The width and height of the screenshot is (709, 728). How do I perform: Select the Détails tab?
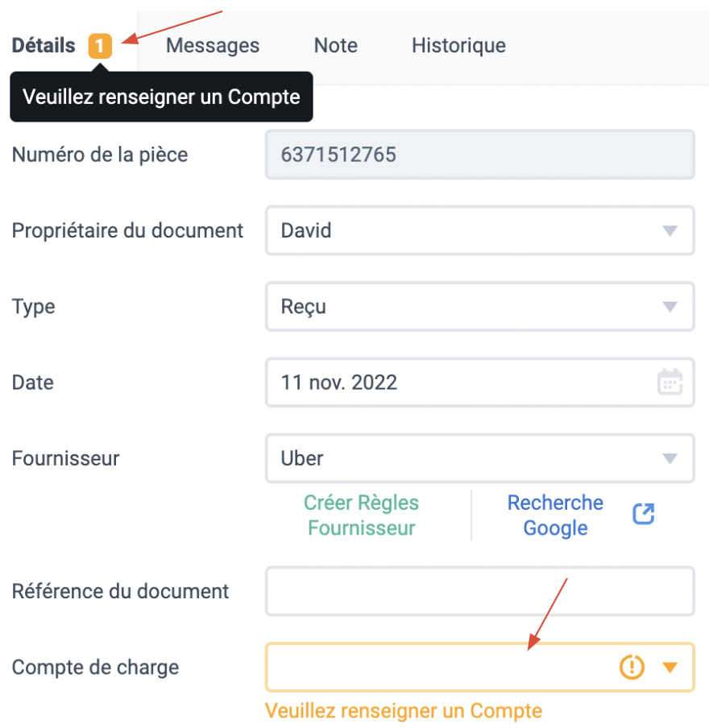pyautogui.click(x=44, y=45)
